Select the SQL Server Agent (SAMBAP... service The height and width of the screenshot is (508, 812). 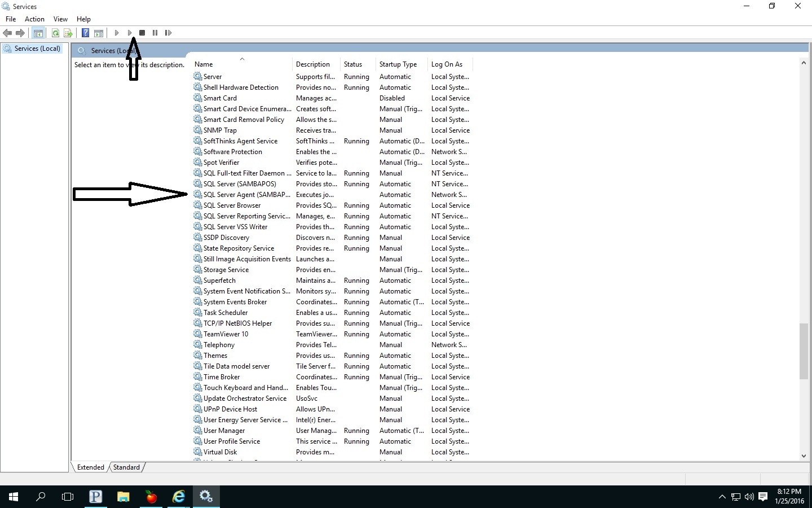333,195
